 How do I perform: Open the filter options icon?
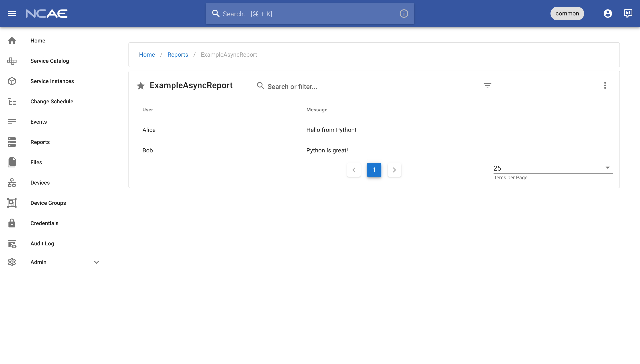487,86
